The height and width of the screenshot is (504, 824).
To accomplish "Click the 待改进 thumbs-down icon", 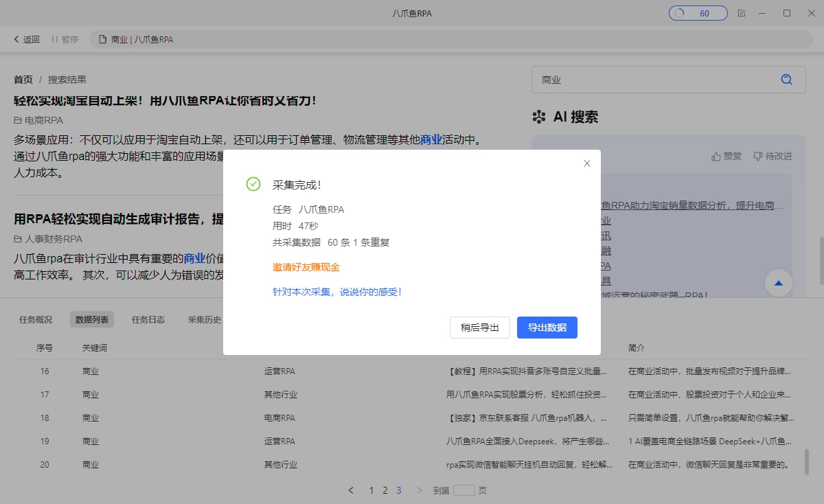I will 757,157.
